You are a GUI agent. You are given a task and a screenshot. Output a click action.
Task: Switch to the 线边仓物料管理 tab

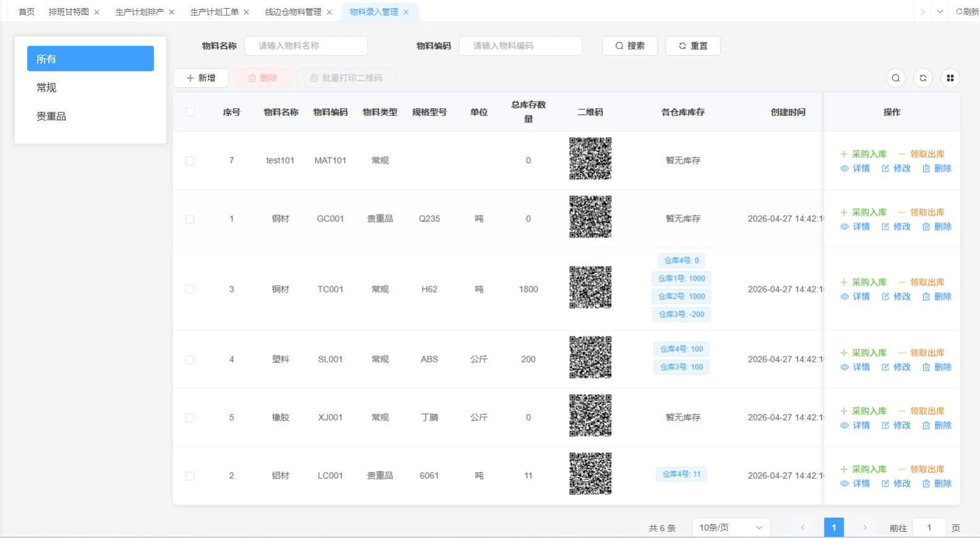pos(293,12)
